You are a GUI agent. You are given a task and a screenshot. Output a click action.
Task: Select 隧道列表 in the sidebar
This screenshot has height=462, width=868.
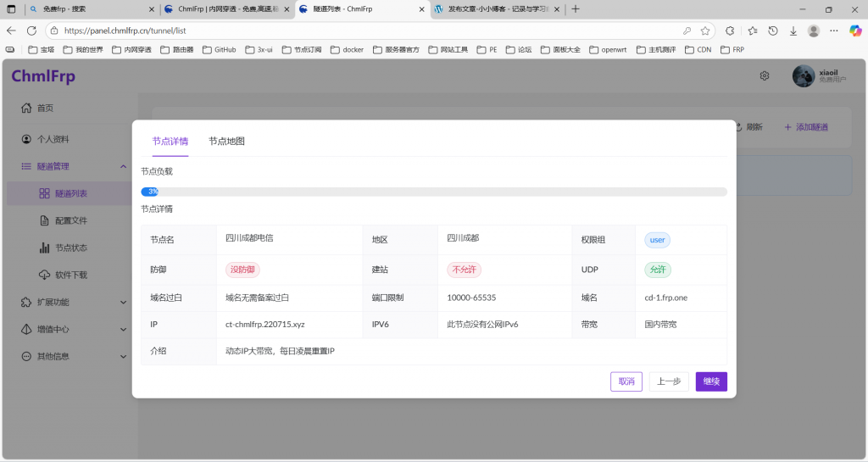pos(71,194)
